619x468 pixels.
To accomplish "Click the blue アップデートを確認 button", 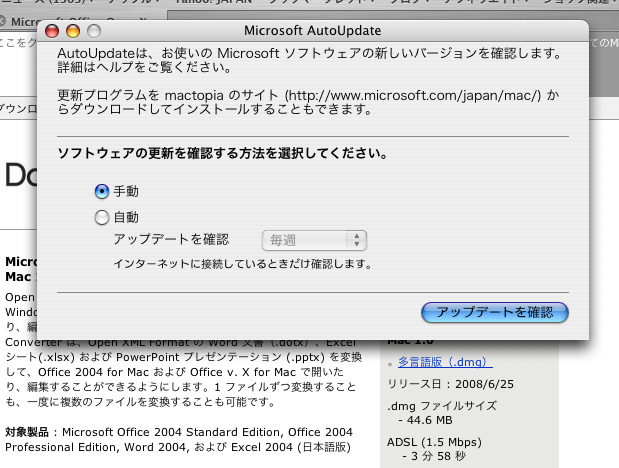I will pyautogui.click(x=495, y=312).
